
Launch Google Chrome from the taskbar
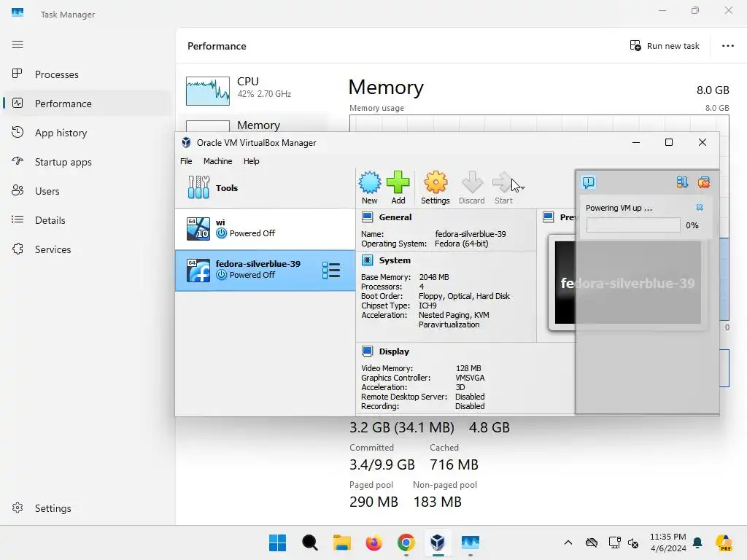[x=406, y=542]
